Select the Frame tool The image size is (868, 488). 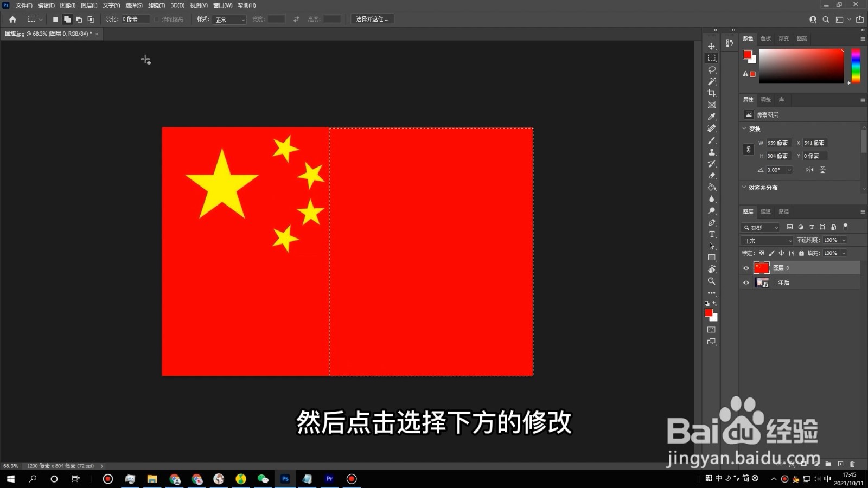tap(711, 105)
